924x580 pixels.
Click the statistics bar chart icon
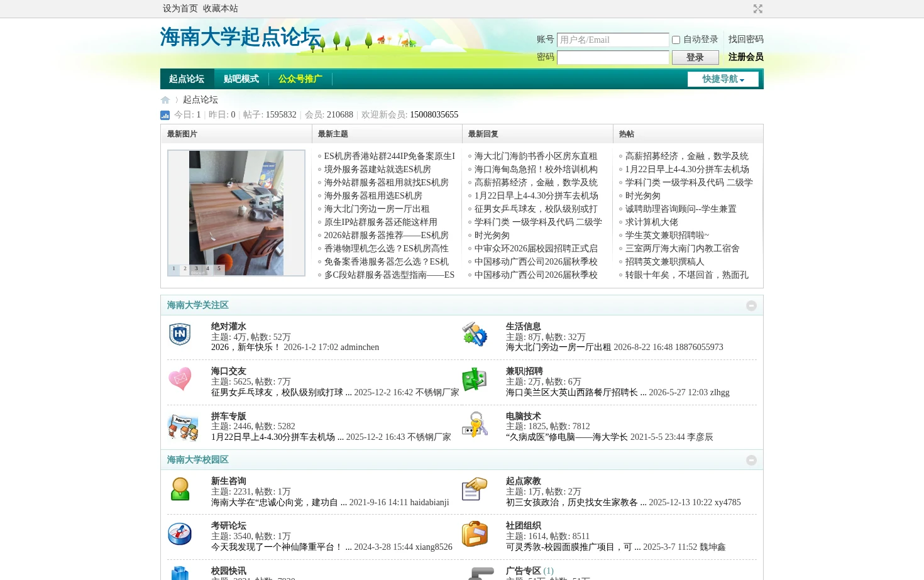(x=165, y=115)
